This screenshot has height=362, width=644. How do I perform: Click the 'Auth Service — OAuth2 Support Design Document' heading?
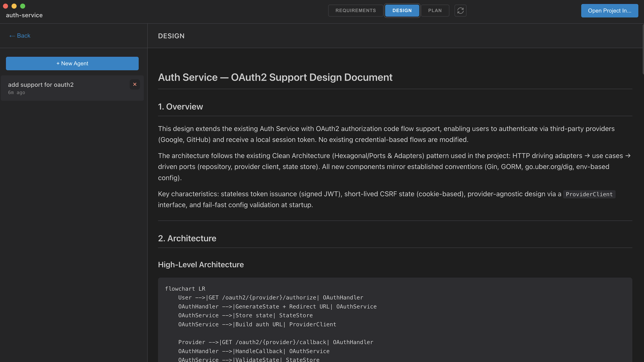pos(275,78)
